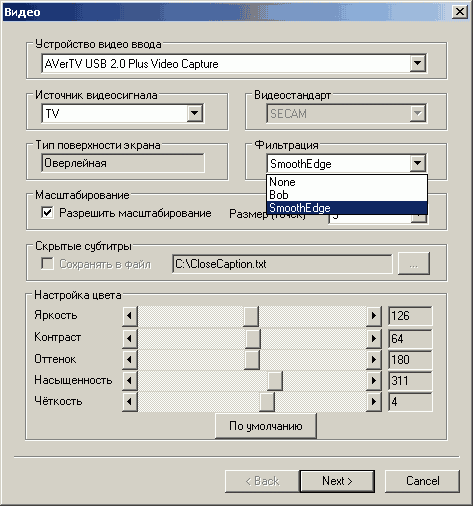This screenshot has width=473, height=506.
Task: Click the CloseCaption.txt path field
Action: point(282,264)
